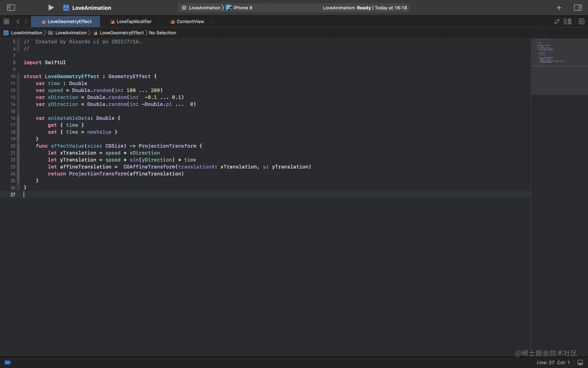Add editor on right
Image resolution: width=588 pixels, height=368 pixels.
pos(581,21)
